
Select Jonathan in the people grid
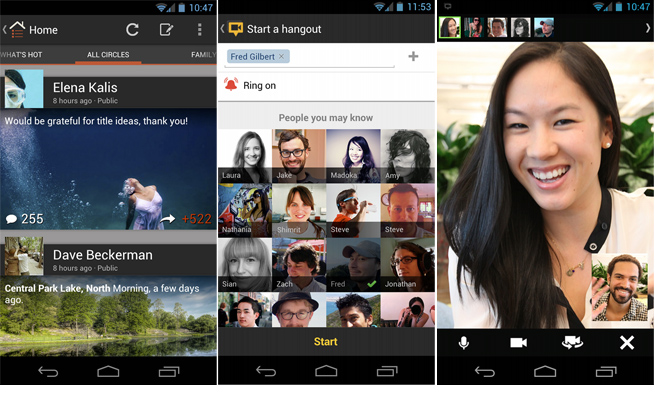click(x=408, y=265)
